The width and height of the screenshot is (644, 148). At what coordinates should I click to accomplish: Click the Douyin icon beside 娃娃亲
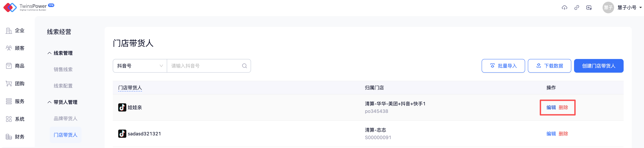[x=122, y=107]
